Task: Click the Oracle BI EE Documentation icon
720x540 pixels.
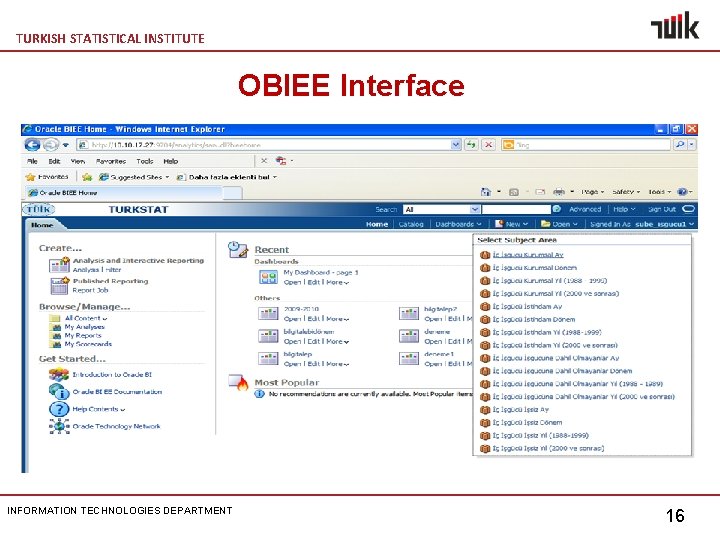Action: tap(59, 392)
